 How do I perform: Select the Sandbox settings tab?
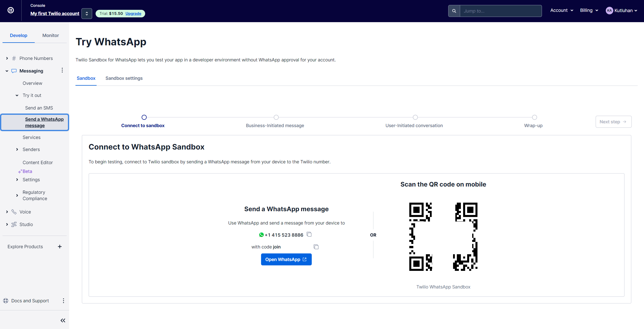[x=124, y=78]
